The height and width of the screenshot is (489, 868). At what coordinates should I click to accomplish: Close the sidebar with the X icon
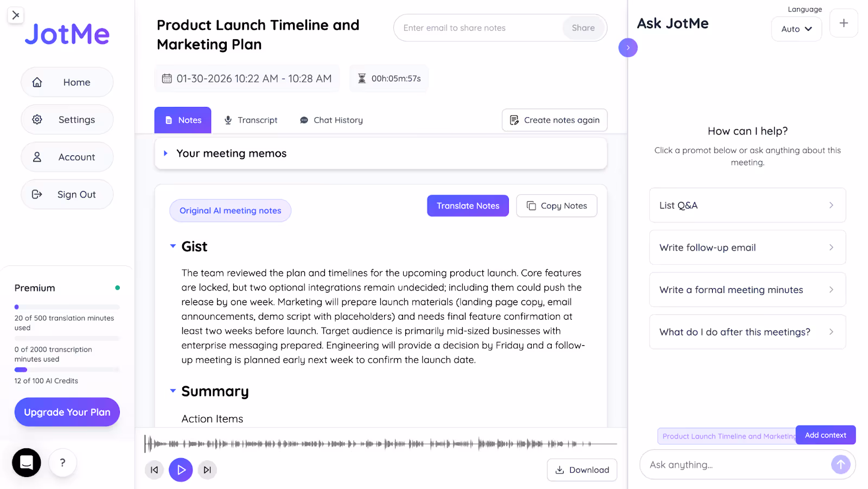pos(16,15)
